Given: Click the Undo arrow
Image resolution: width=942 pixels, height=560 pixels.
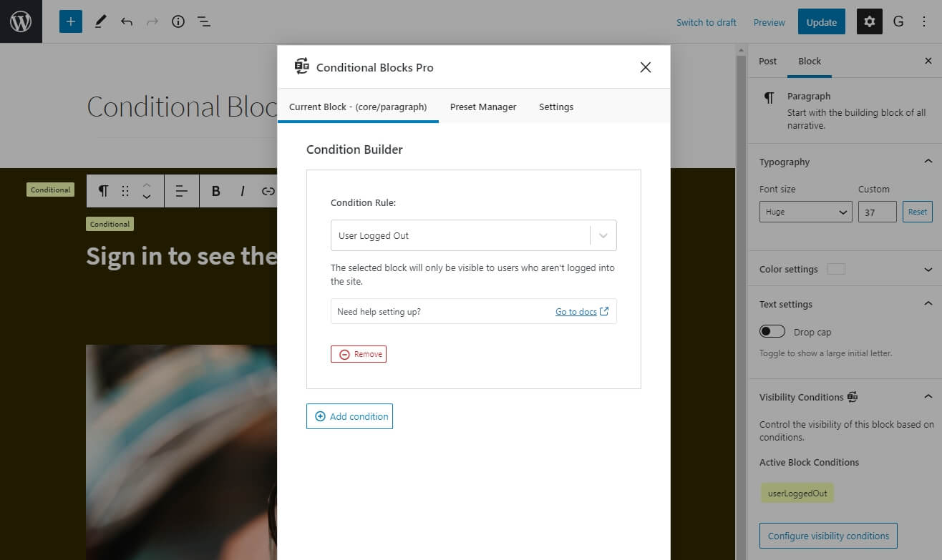Looking at the screenshot, I should click(127, 21).
